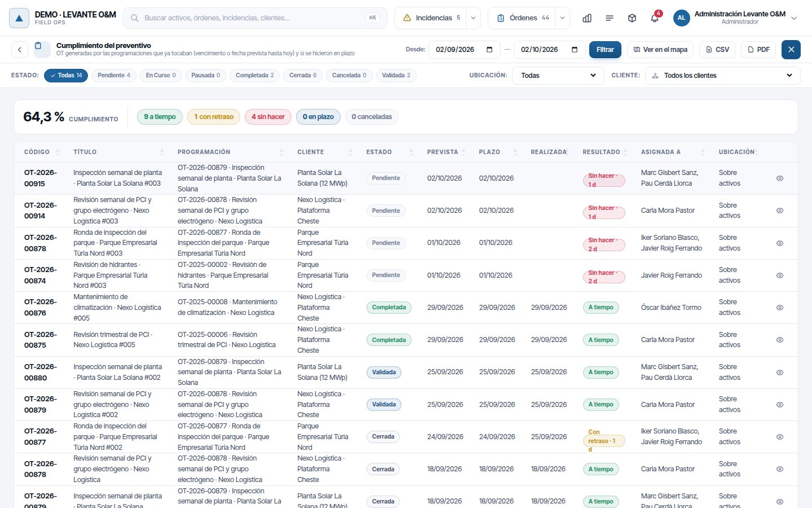
Task: View details of order OT-2026-00915
Action: (780, 178)
